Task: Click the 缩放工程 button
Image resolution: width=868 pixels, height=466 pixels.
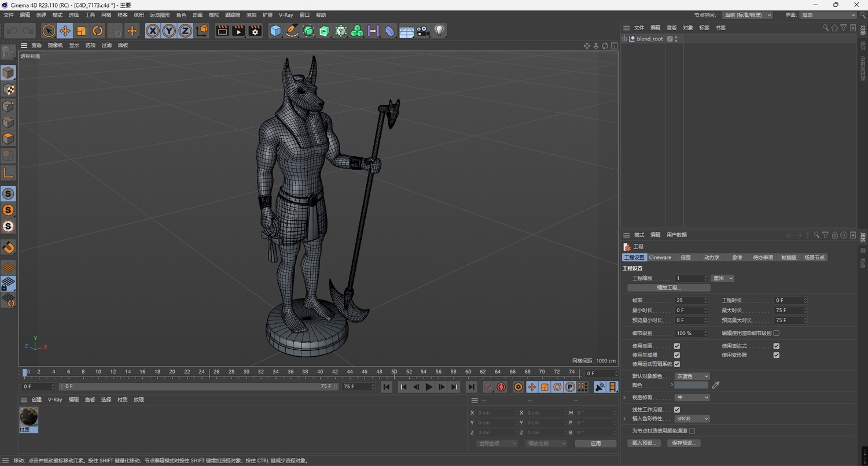Action: (x=668, y=287)
